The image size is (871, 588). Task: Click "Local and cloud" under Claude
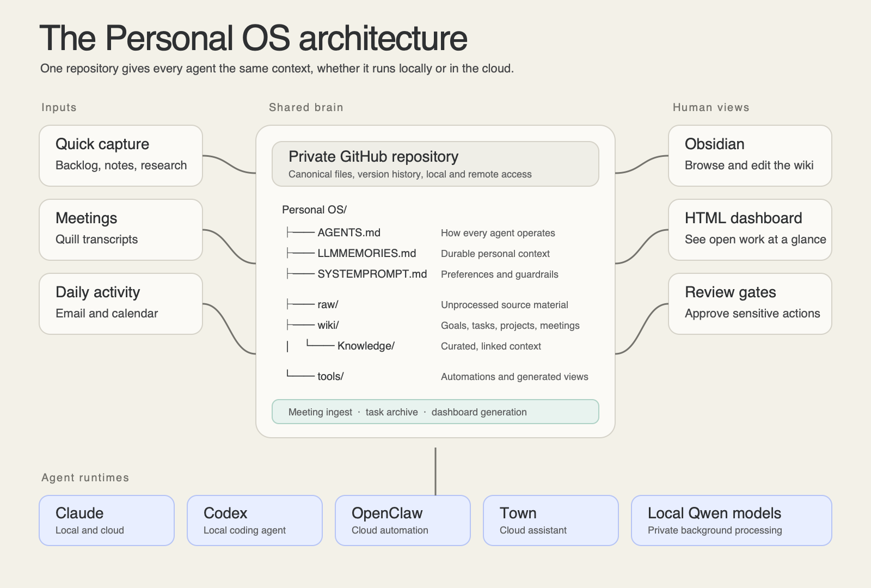click(90, 530)
